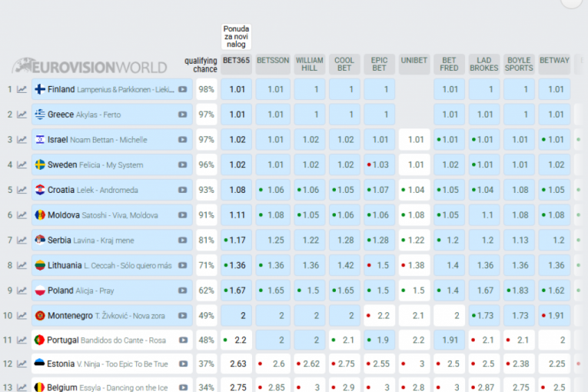Open the odds history chart for Lithuania

point(22,265)
